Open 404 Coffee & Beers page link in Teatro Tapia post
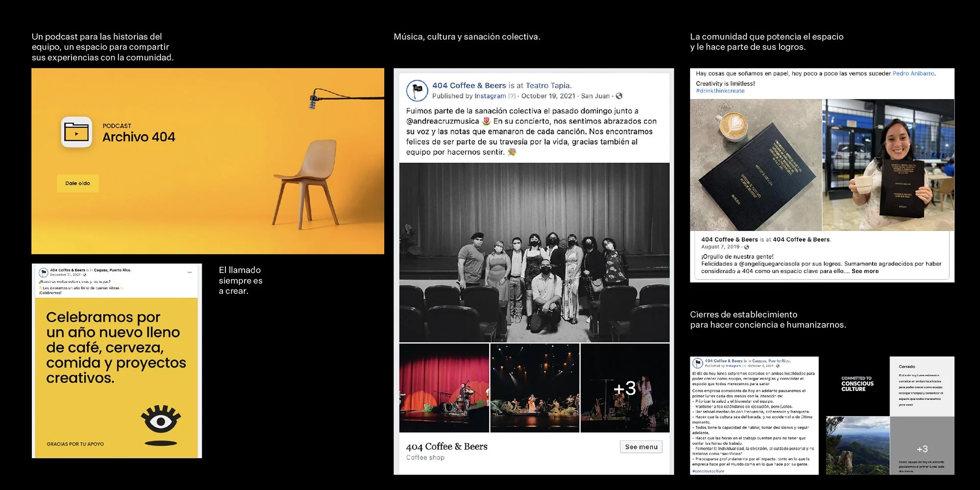This screenshot has height=490, width=980. pos(469,86)
